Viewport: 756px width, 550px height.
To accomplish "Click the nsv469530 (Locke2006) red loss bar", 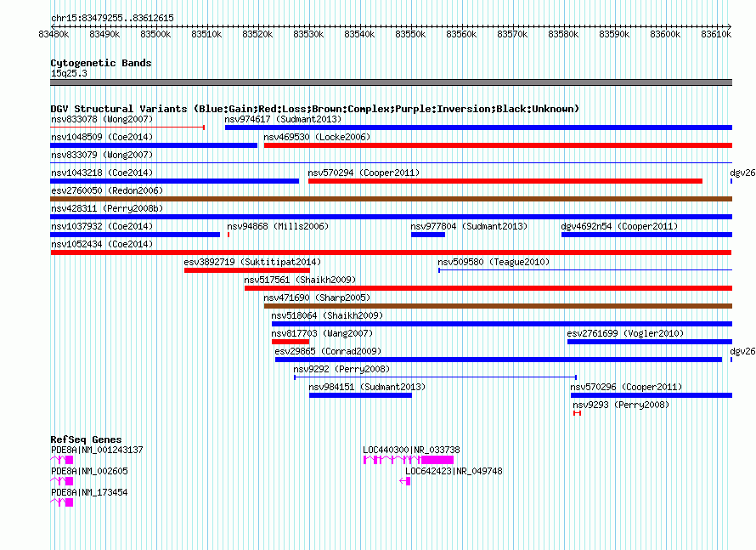I will [x=498, y=145].
